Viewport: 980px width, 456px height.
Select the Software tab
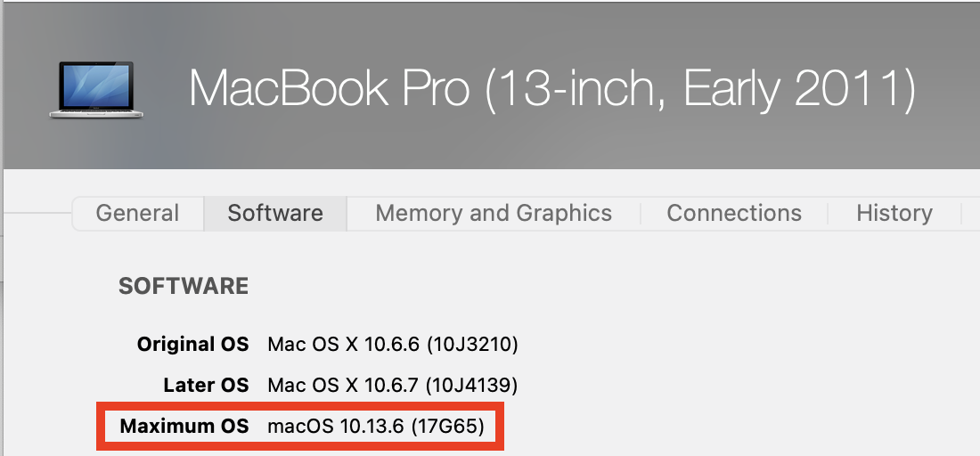(x=275, y=214)
